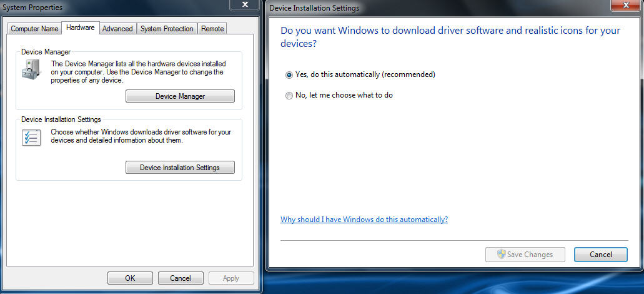Click OK in System Properties
This screenshot has width=644, height=294.
(x=130, y=278)
